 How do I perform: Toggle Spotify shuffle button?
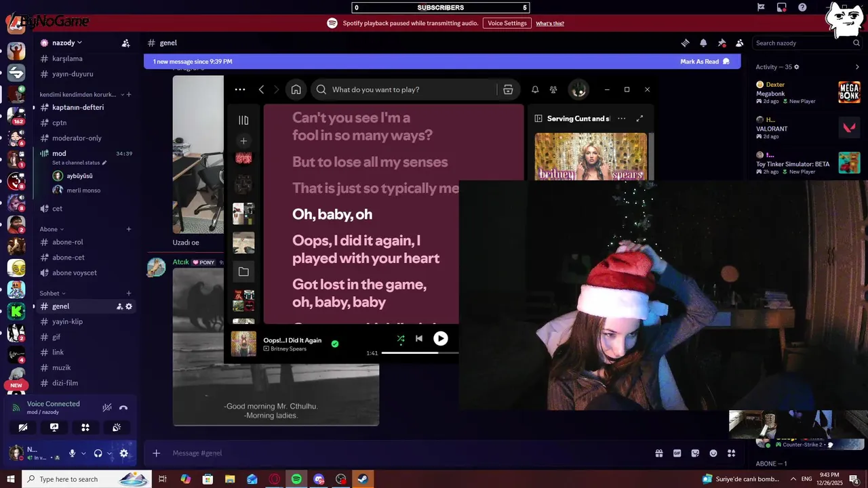pos(401,339)
